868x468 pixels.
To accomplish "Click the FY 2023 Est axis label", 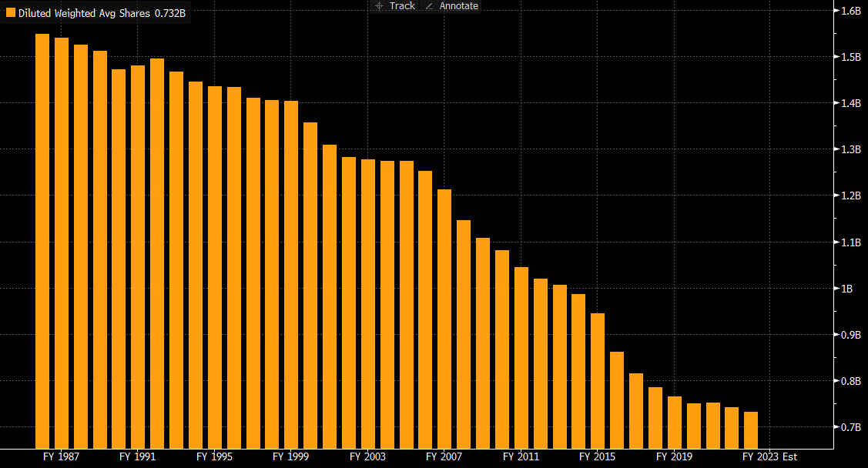I will coord(769,457).
